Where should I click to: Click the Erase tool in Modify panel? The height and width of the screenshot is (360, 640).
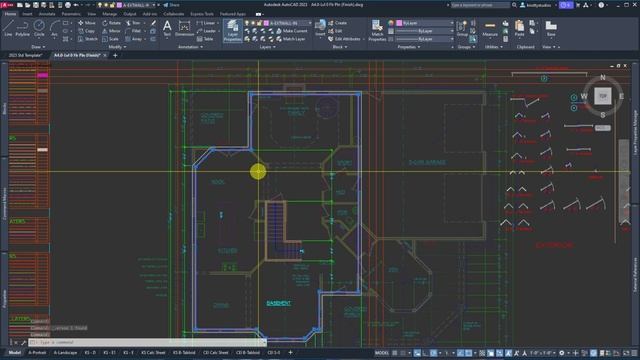(153, 23)
